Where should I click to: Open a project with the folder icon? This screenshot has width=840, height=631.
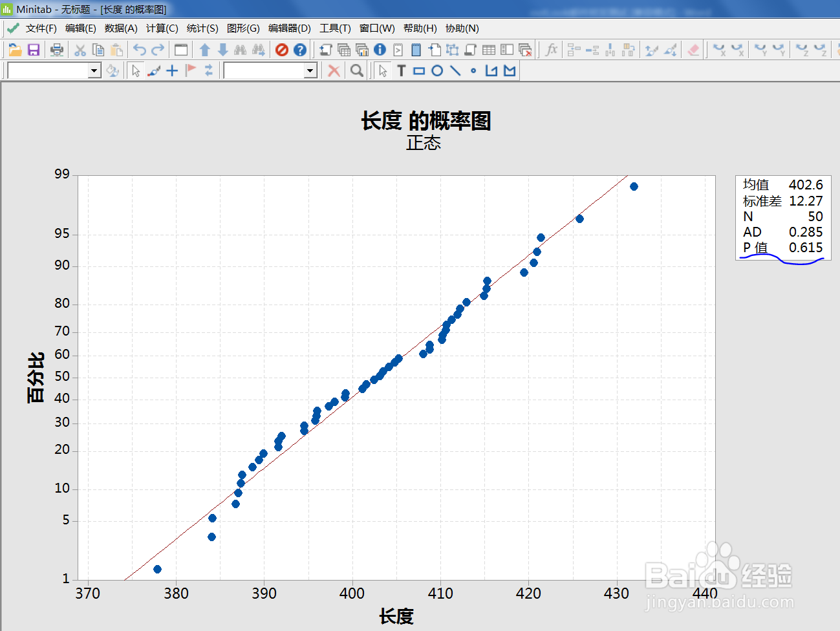[15, 50]
